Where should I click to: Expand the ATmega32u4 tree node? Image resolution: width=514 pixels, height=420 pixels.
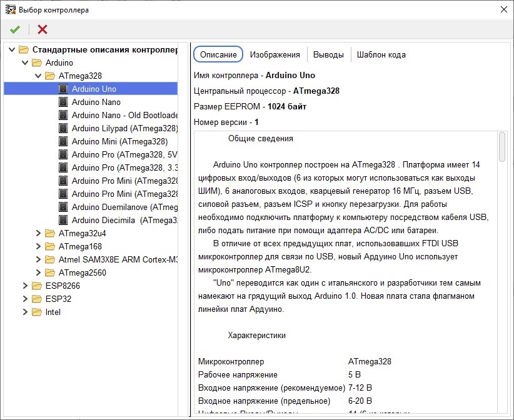click(x=39, y=233)
